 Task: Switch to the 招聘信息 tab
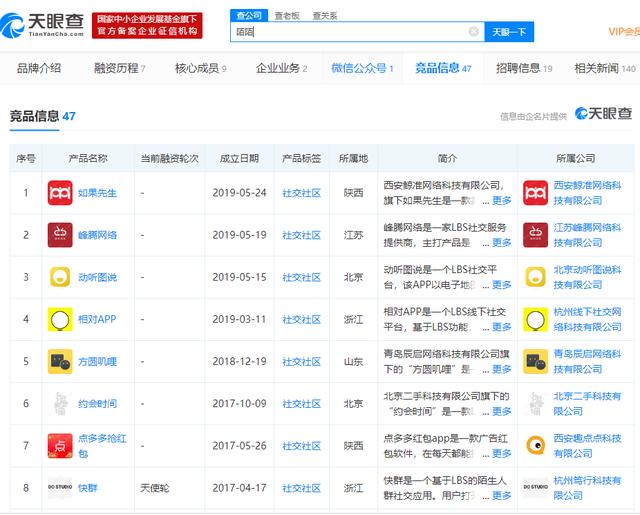tap(524, 68)
